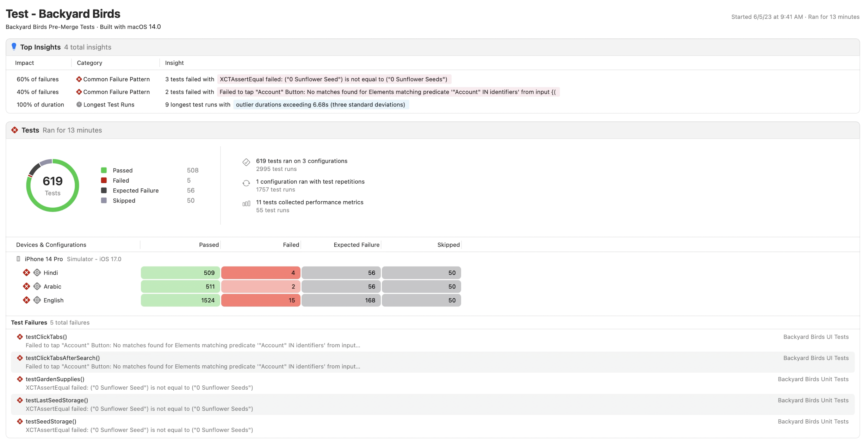Screen dimensions: 868x445
Task: Click the green Passed legend swatch
Action: point(104,170)
